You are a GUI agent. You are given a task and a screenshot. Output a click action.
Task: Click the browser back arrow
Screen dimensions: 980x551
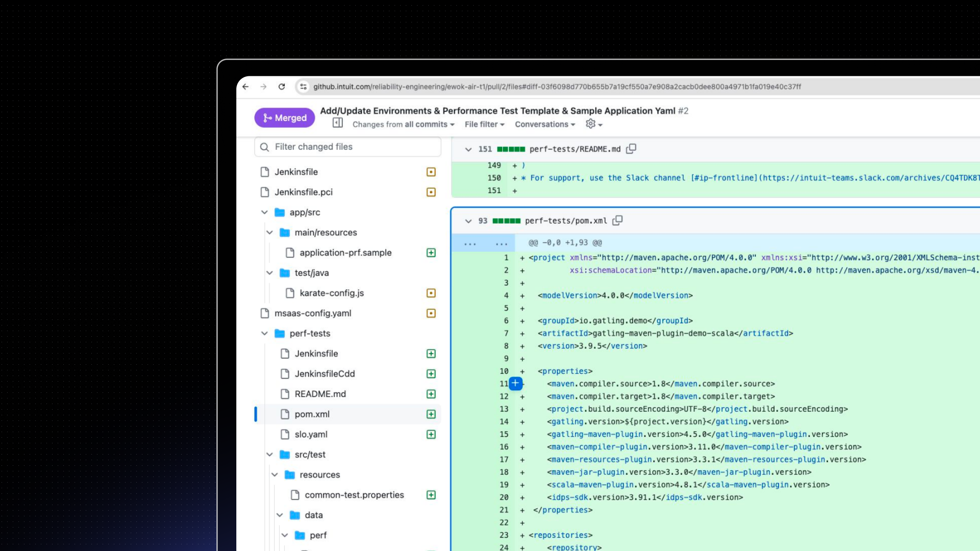(x=245, y=87)
